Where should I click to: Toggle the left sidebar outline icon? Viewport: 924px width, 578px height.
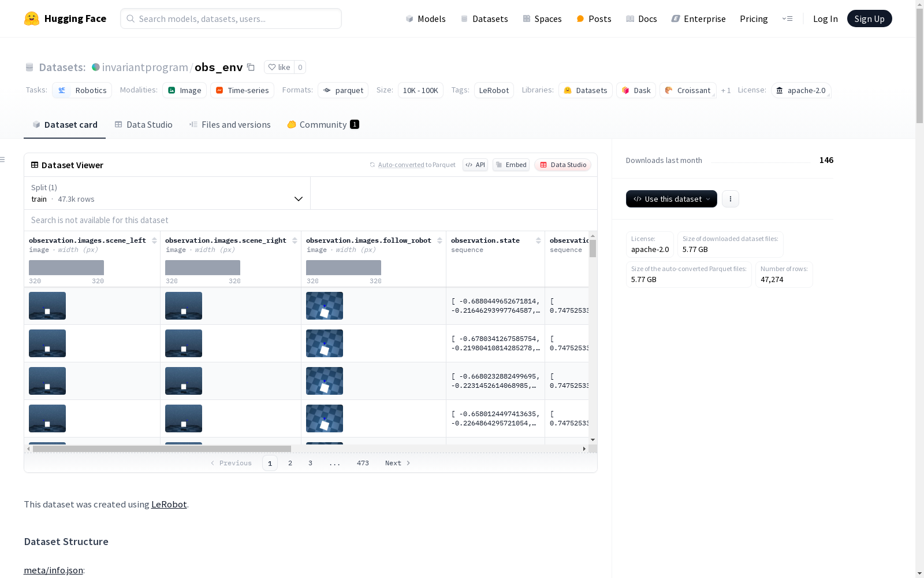point(3,160)
